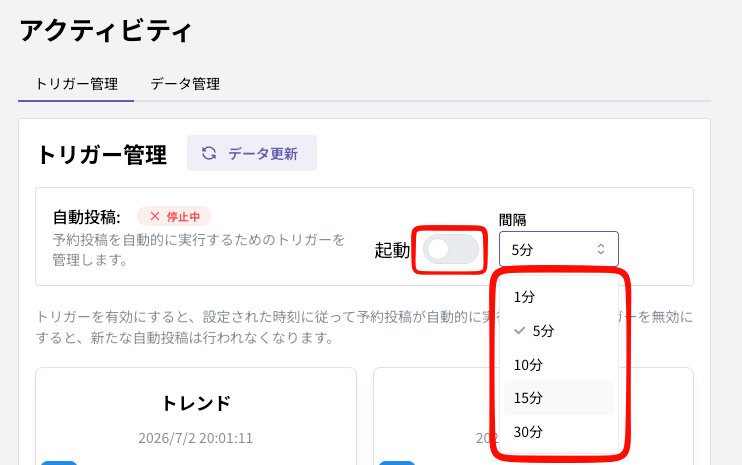The height and width of the screenshot is (465, 742).
Task: Click the トレンド card title
Action: (196, 404)
